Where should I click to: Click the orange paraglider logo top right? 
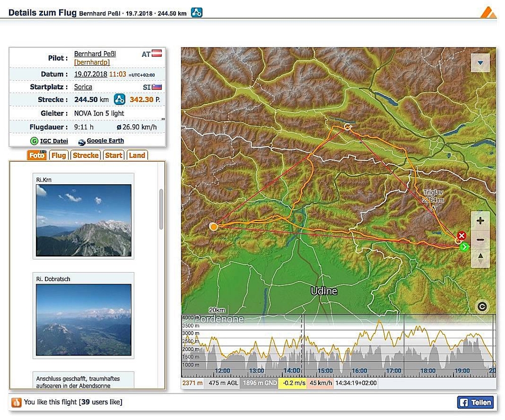click(488, 12)
